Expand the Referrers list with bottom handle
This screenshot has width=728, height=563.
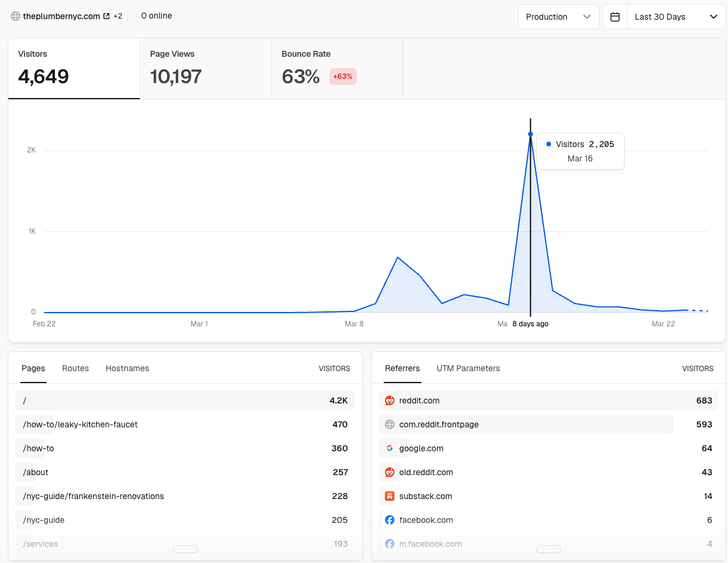(549, 549)
